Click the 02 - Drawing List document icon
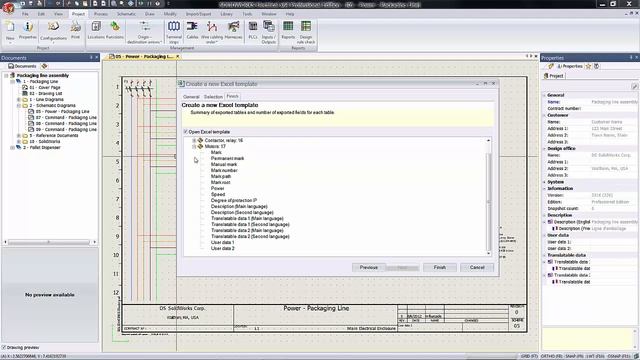Image resolution: width=640 pixels, height=360 pixels. pos(25,93)
